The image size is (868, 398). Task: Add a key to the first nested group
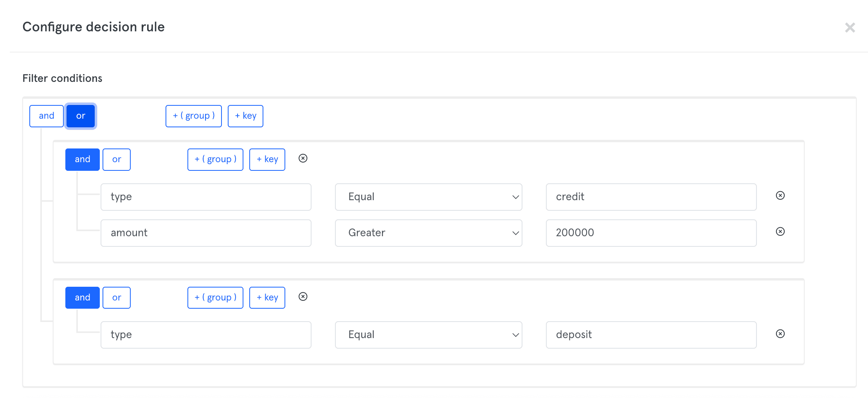click(267, 159)
